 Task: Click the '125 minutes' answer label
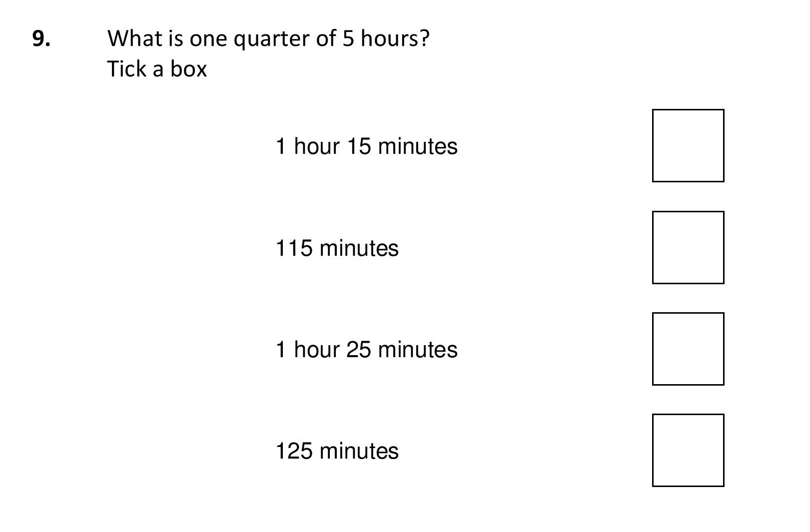pos(337,451)
